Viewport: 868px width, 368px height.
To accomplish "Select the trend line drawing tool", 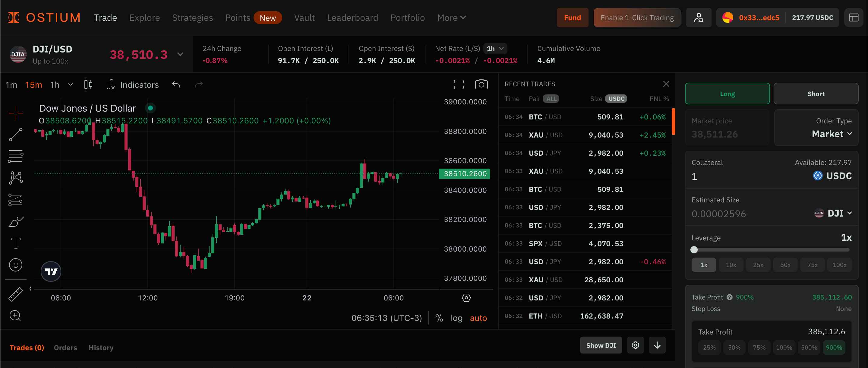I will (x=15, y=134).
